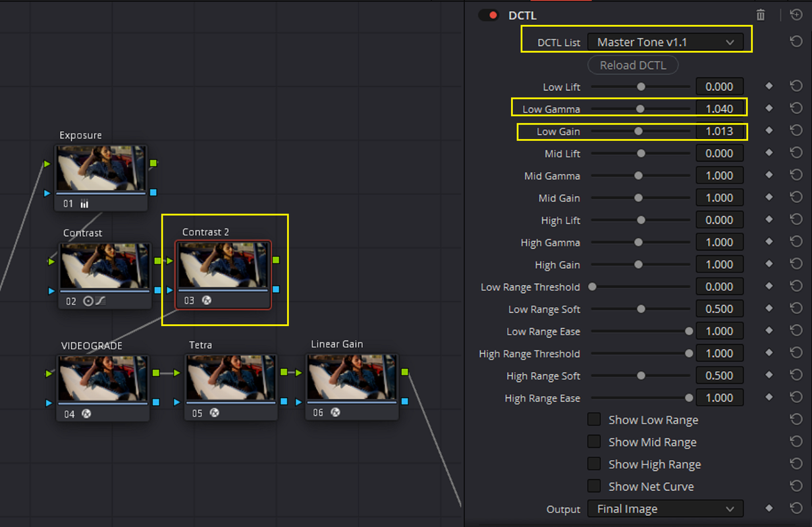The height and width of the screenshot is (527, 812).
Task: Add keyframe for High Range Threshold
Action: pos(769,353)
